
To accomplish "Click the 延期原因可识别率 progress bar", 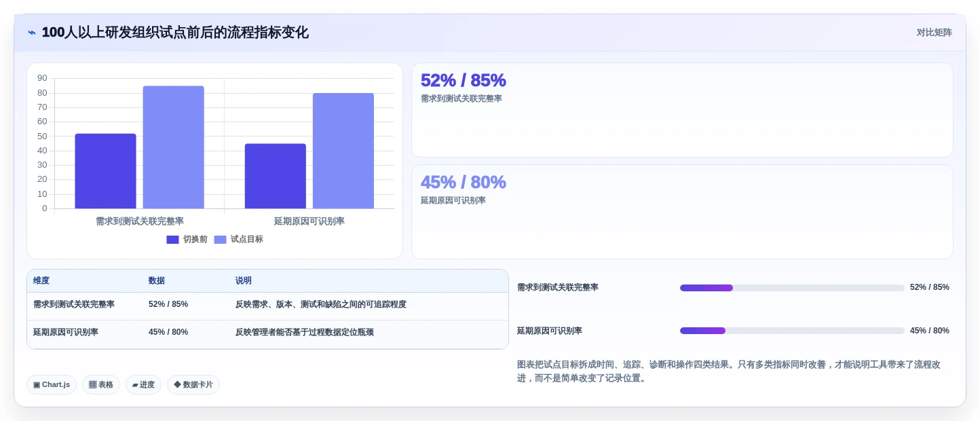I will click(x=792, y=331).
